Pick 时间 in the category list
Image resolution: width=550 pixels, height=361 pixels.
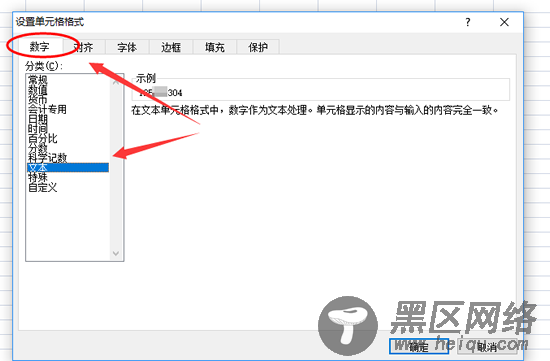[x=68, y=129]
